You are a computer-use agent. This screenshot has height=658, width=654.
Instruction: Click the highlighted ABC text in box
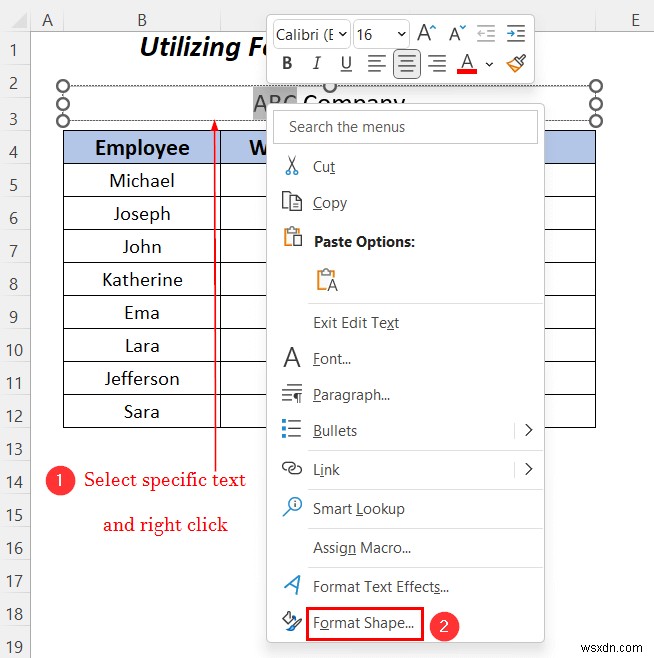click(x=275, y=103)
